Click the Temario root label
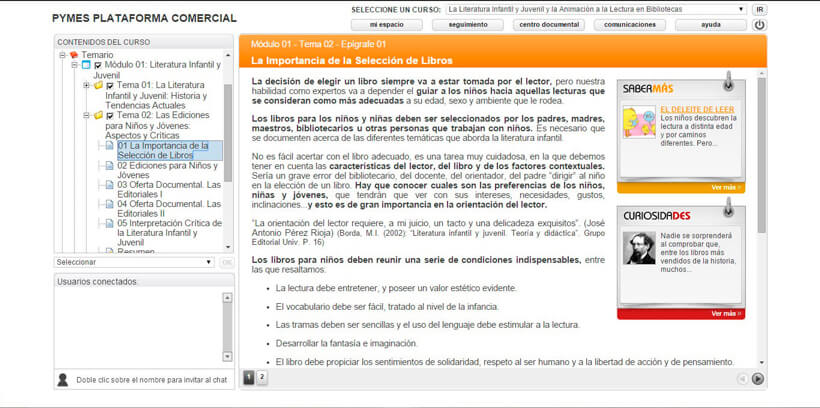 coord(97,54)
